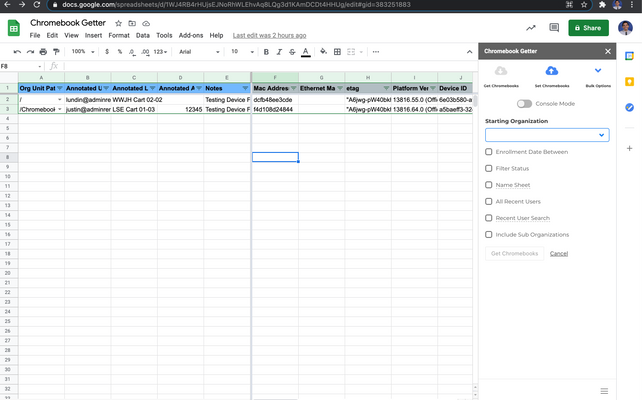
Task: Open the Format menu
Action: pyautogui.click(x=119, y=35)
